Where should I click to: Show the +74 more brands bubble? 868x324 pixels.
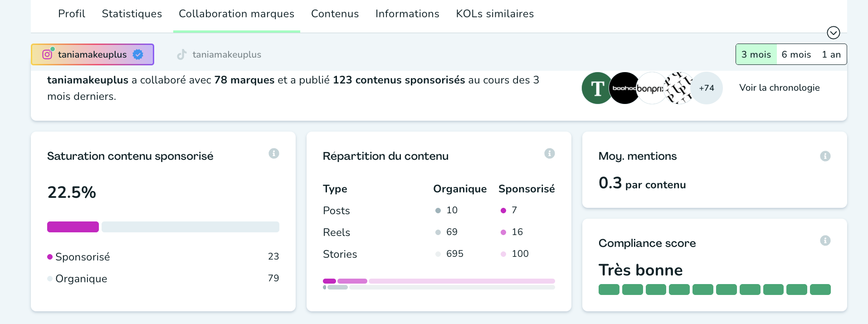(707, 88)
